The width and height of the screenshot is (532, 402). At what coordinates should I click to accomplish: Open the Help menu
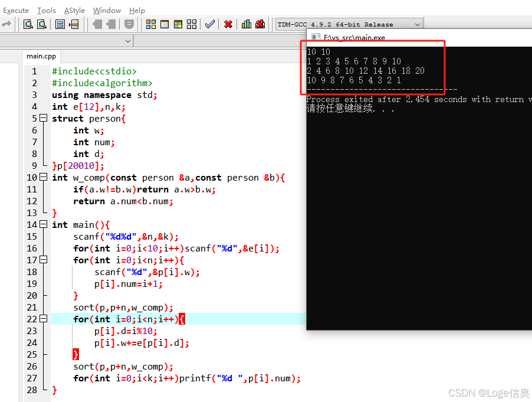tap(137, 11)
